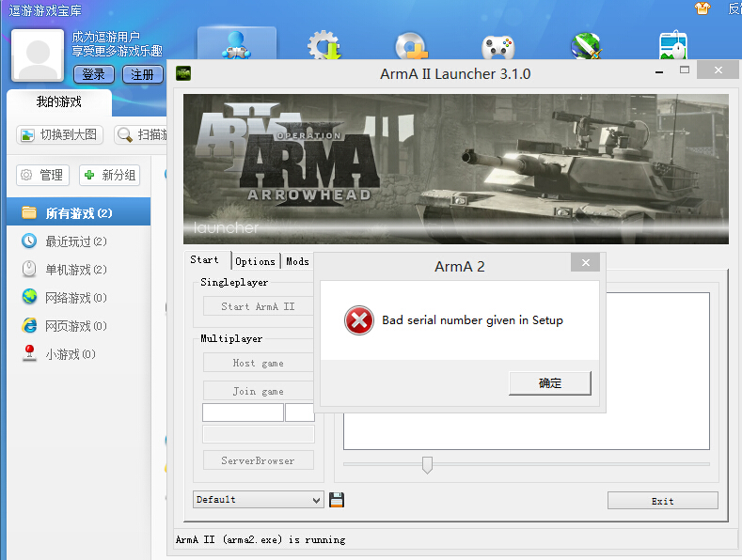Click the gear download toolbar icon
This screenshot has width=742, height=560.
(324, 45)
